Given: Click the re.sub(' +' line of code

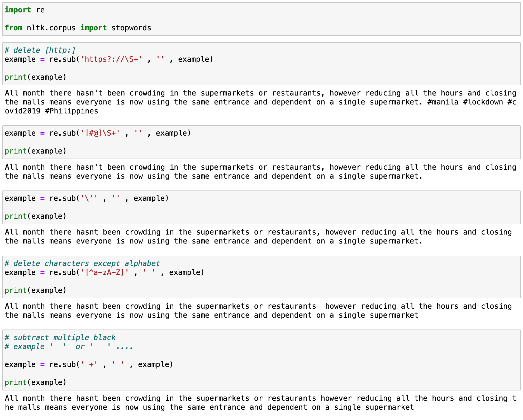Looking at the screenshot, I should 89,365.
